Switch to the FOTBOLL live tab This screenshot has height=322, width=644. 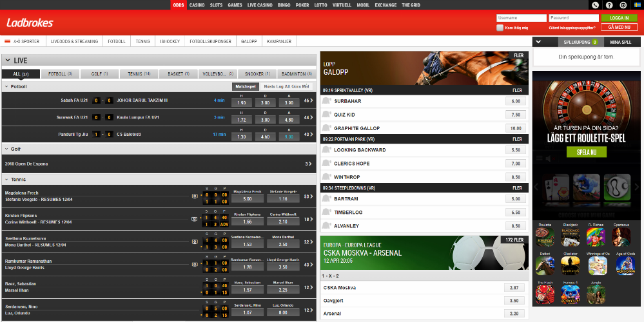click(61, 74)
